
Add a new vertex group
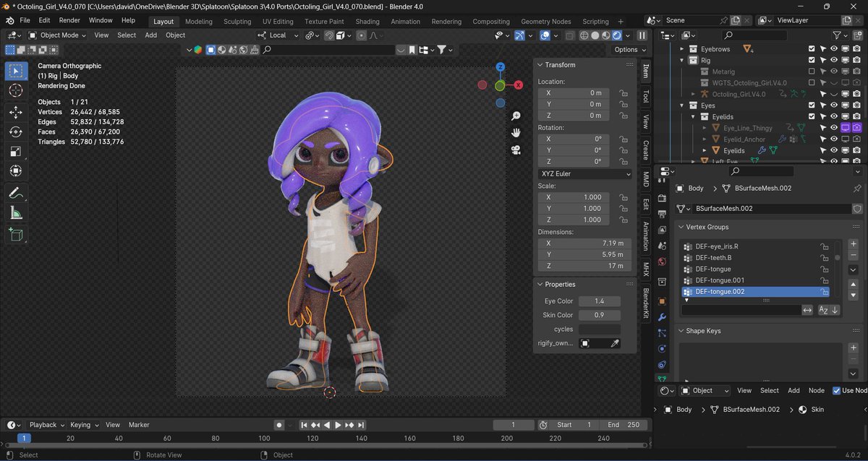pos(854,244)
